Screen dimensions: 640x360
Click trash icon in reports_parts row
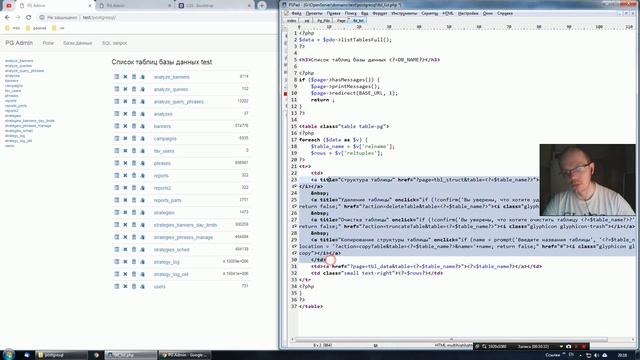click(134, 200)
